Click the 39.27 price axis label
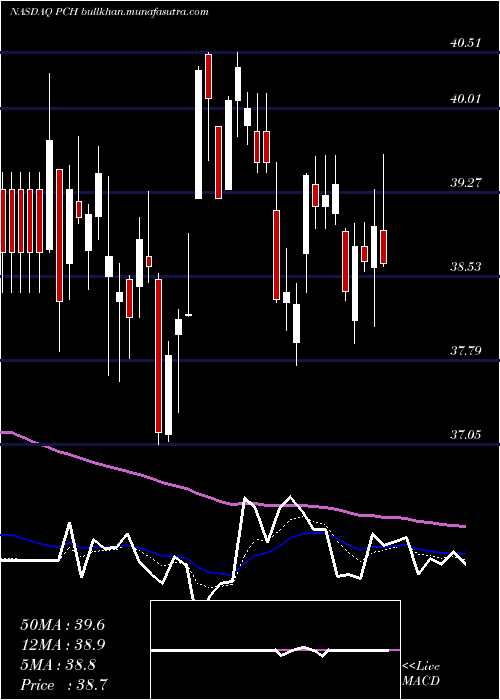The width and height of the screenshot is (500, 700). coord(466,183)
